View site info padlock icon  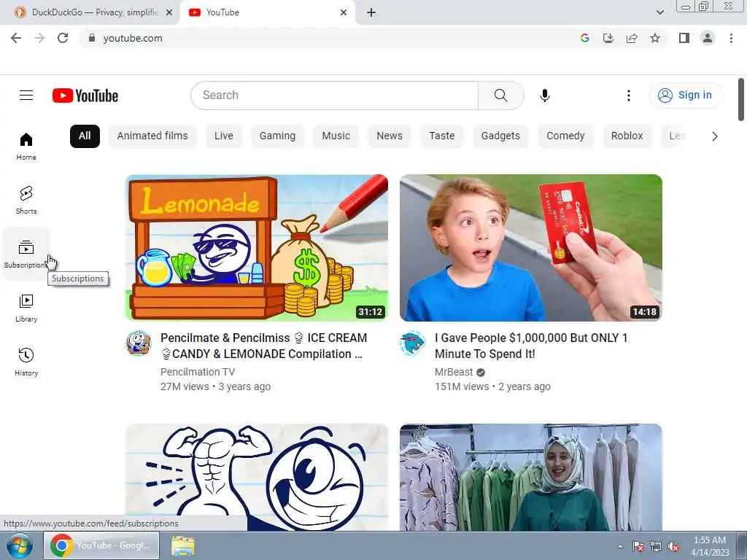coord(92,38)
